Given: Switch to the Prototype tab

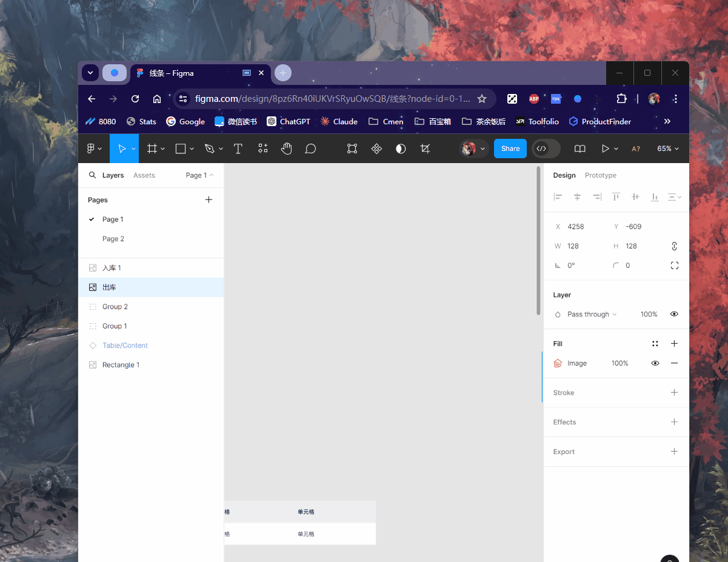Looking at the screenshot, I should pos(601,175).
